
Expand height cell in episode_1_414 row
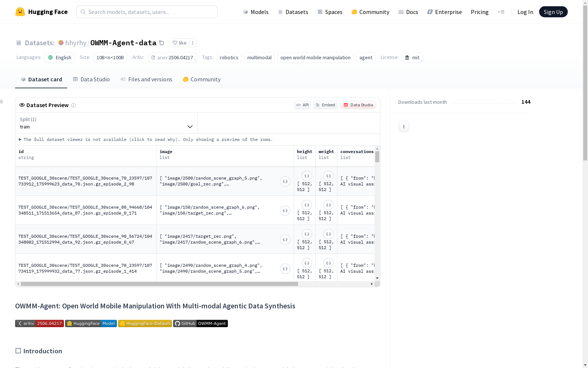tap(307, 263)
